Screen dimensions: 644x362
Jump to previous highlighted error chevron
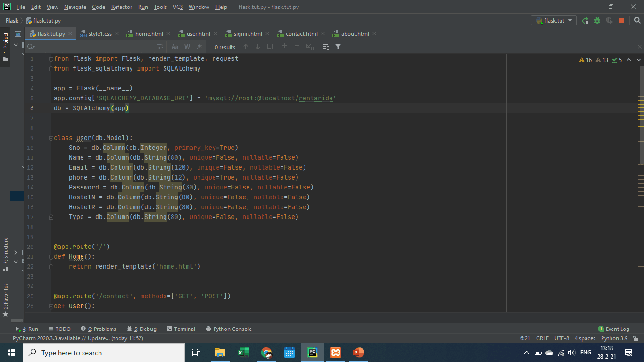629,60
